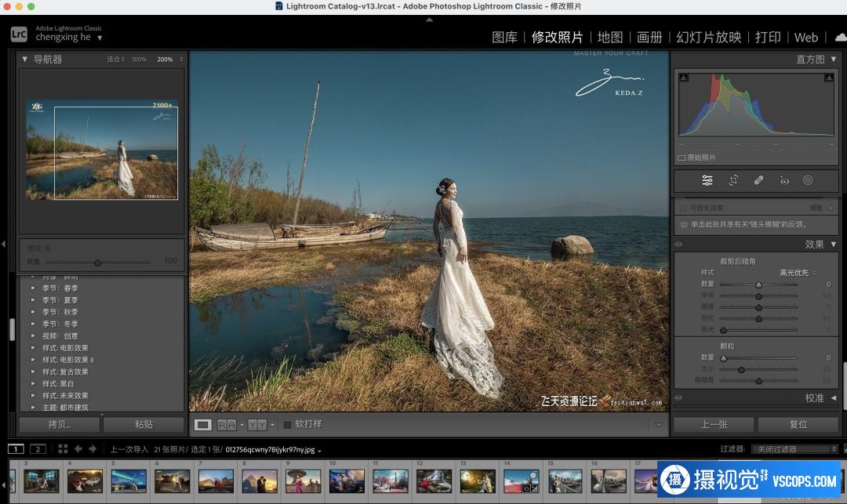
Task: Expand the 季节: 春季 preset group
Action: click(33, 288)
